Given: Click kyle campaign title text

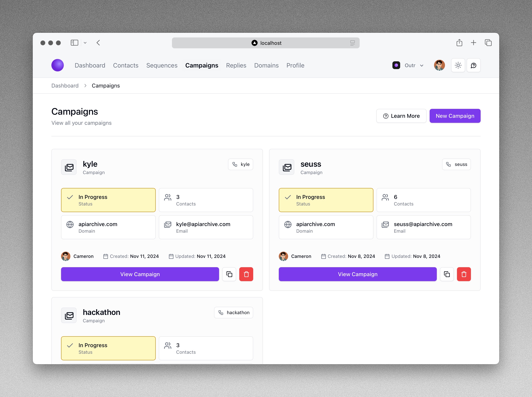Looking at the screenshot, I should pos(90,164).
